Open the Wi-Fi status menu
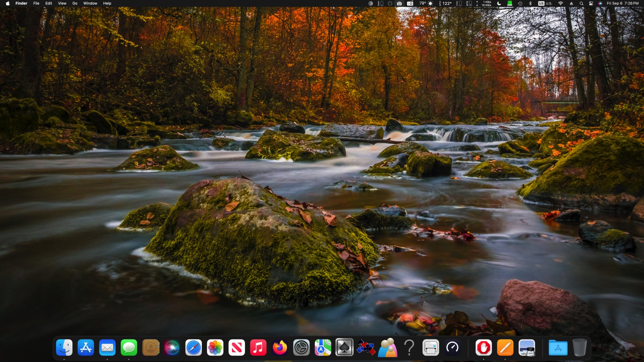This screenshot has width=644, height=362. pyautogui.click(x=561, y=3)
